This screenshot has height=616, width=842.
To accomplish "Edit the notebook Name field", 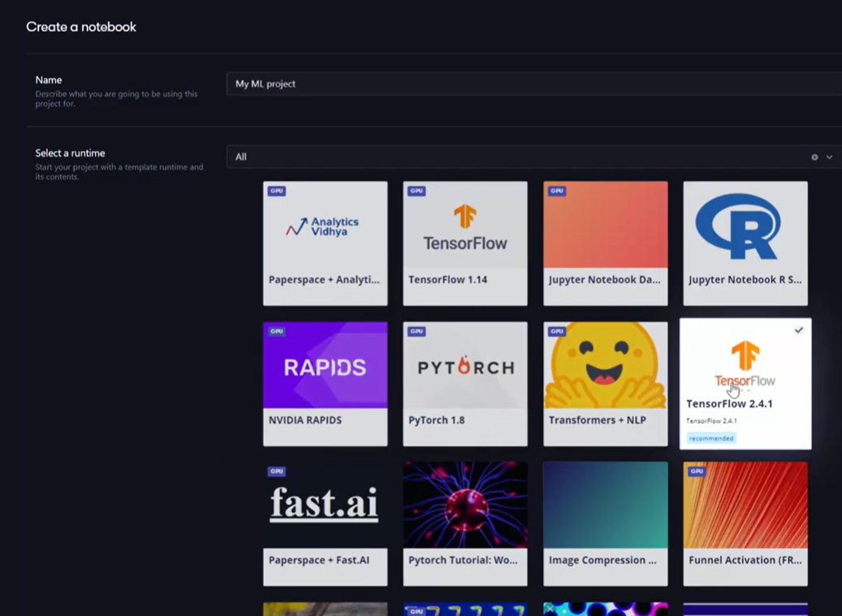I will click(534, 84).
